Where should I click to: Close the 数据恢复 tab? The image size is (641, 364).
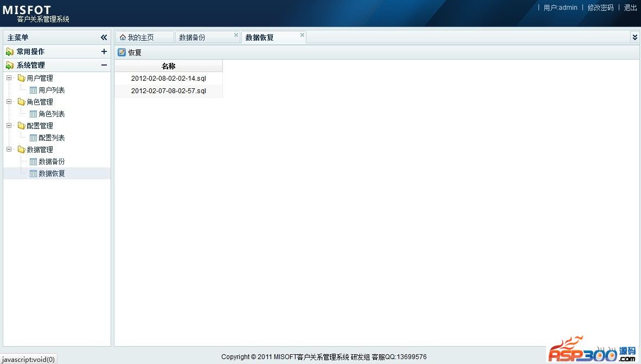pos(302,35)
